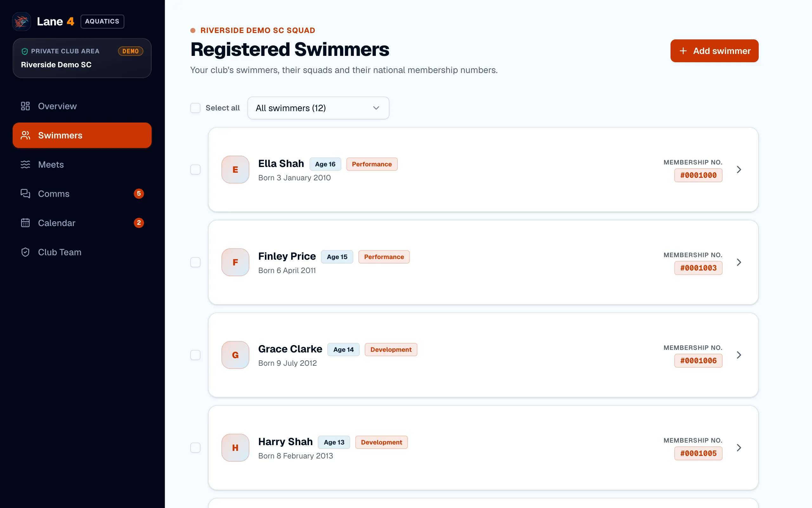This screenshot has width=812, height=508.
Task: Click membership number #0001003
Action: click(698, 268)
